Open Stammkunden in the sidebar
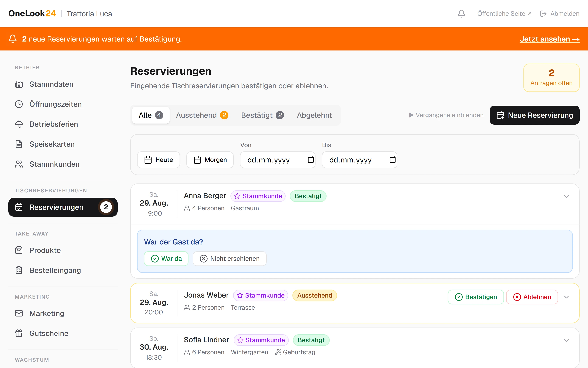588x368 pixels. pos(63,164)
